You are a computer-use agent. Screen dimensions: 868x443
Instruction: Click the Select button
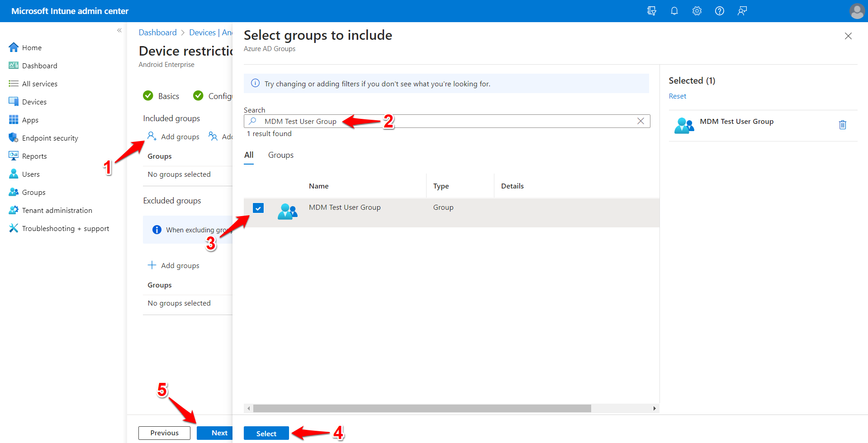tap(266, 433)
